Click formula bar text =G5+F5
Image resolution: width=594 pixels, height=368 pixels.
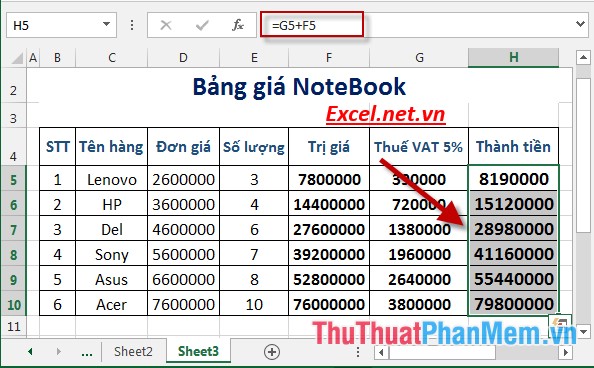click(x=294, y=26)
